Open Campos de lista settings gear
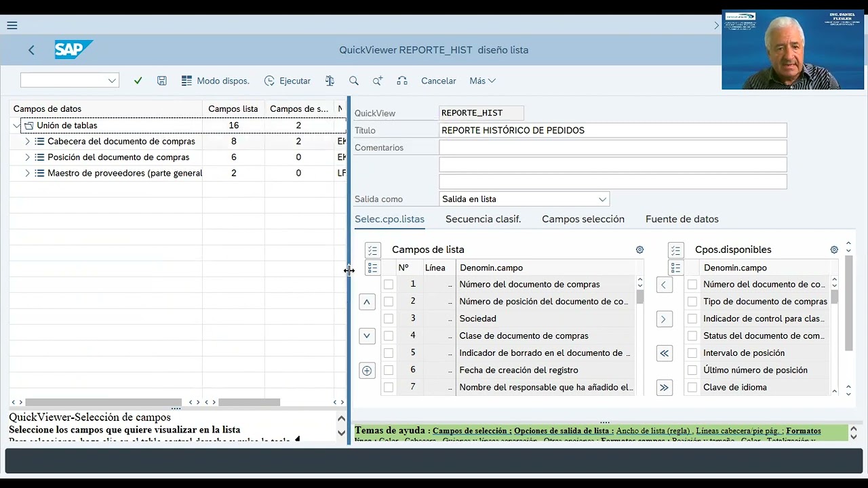This screenshot has width=868, height=488. point(639,250)
